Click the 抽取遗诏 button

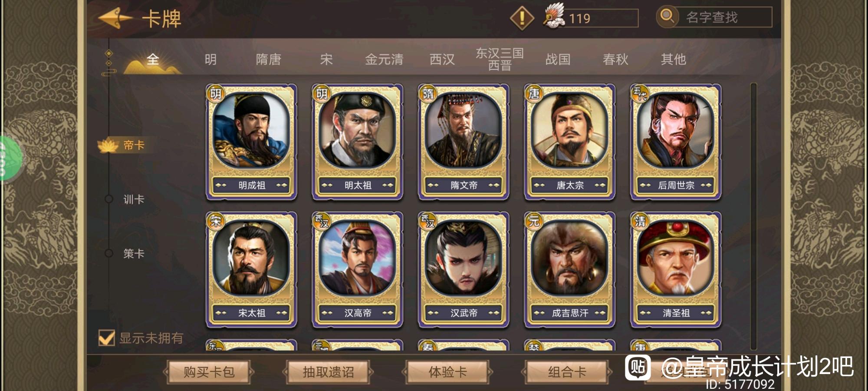[328, 372]
